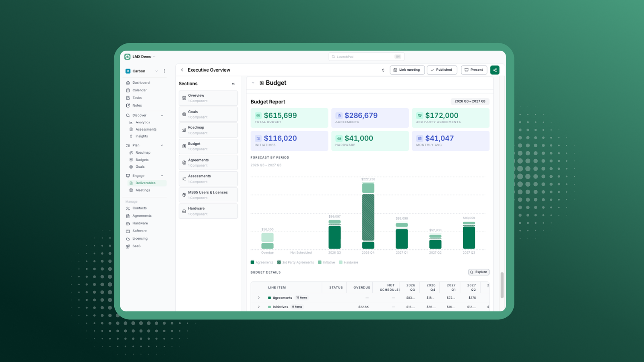
Task: Click the $116,020 Initiatives card
Action: 289,141
